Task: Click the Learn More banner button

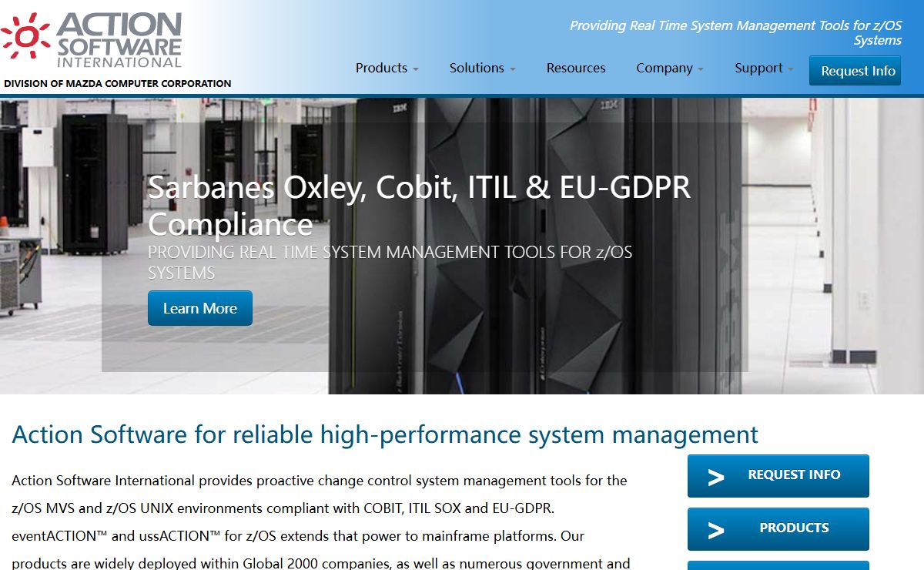Action: pos(200,308)
